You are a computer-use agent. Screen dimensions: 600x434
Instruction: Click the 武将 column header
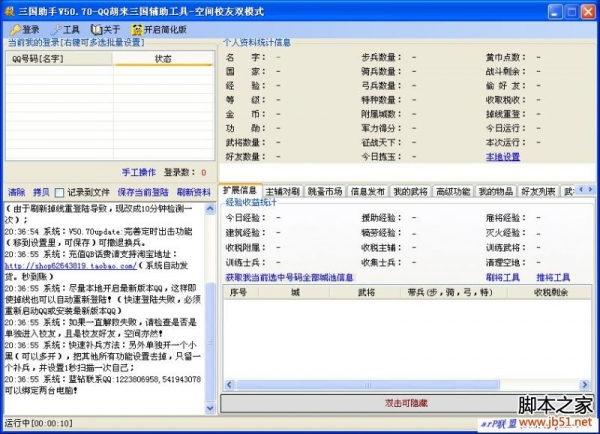[x=366, y=292]
